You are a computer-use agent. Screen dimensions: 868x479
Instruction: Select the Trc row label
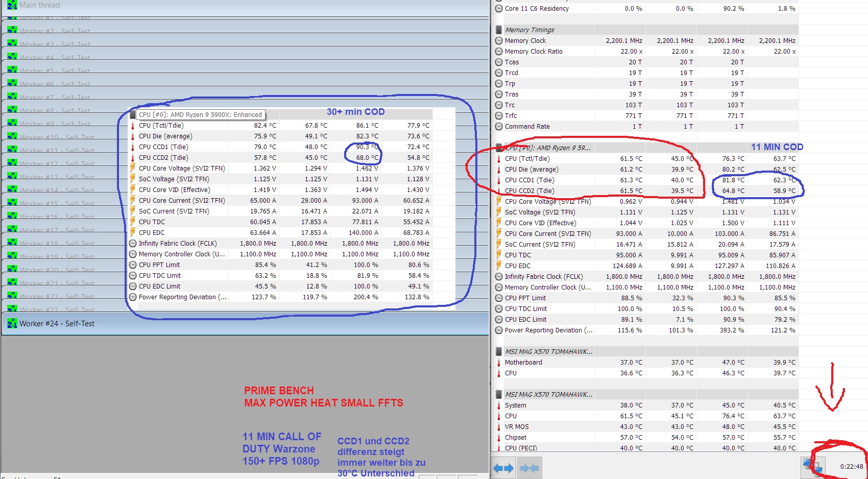(x=510, y=105)
